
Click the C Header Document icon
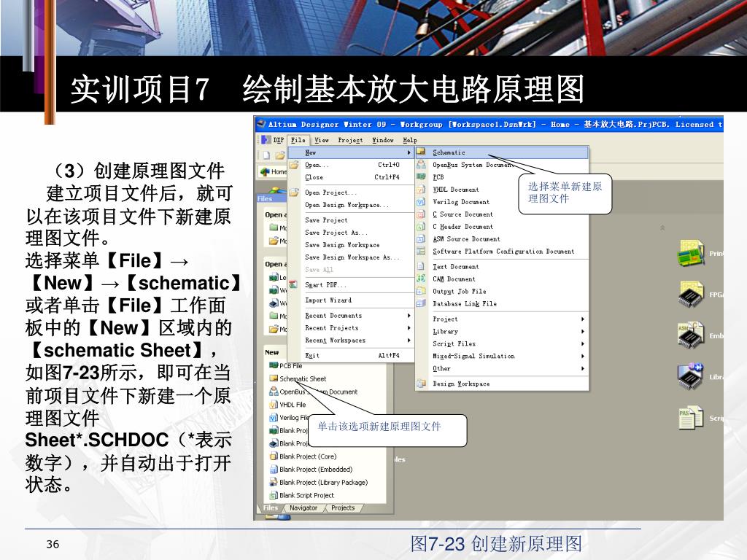tap(421, 226)
